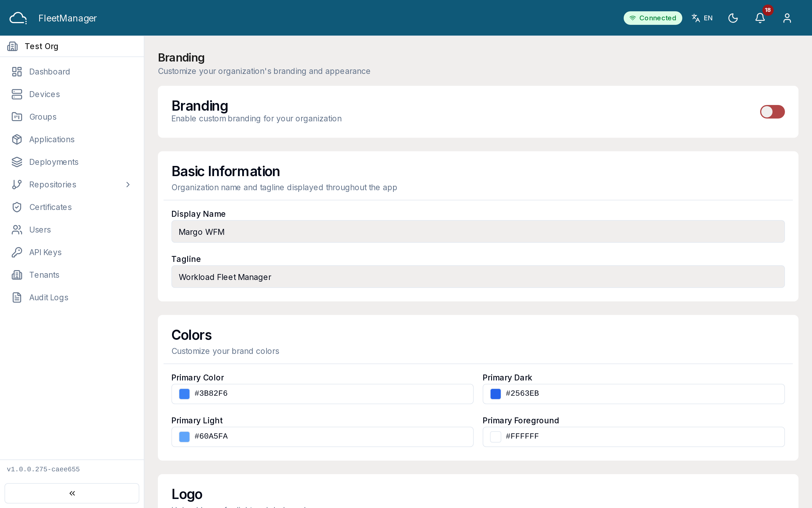Open notifications via the bell icon
The image size is (812, 508).
pos(760,18)
